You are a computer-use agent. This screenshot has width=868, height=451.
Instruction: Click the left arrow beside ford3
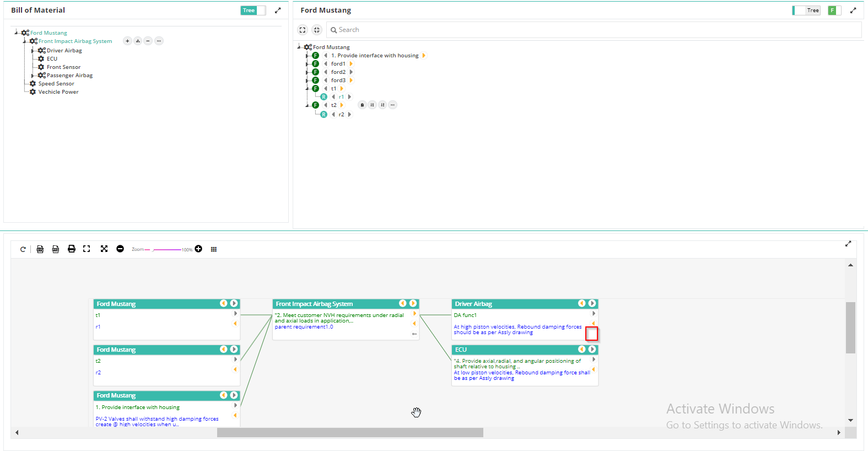(326, 80)
